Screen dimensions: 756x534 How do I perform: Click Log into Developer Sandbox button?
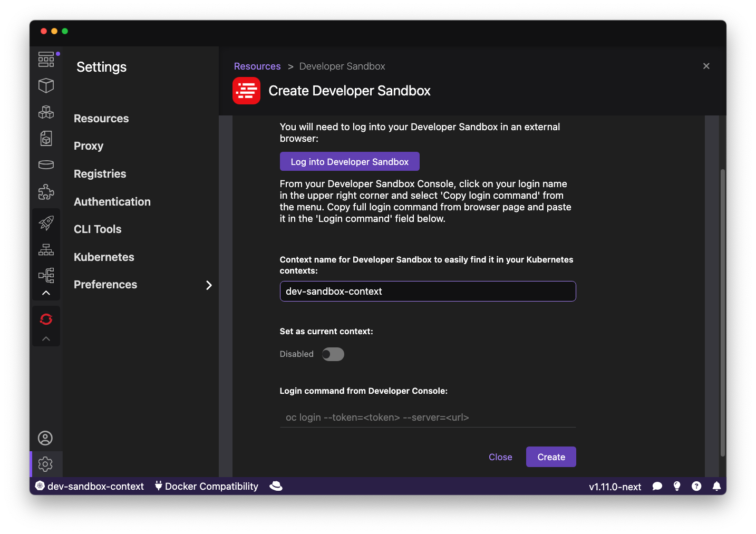350,161
